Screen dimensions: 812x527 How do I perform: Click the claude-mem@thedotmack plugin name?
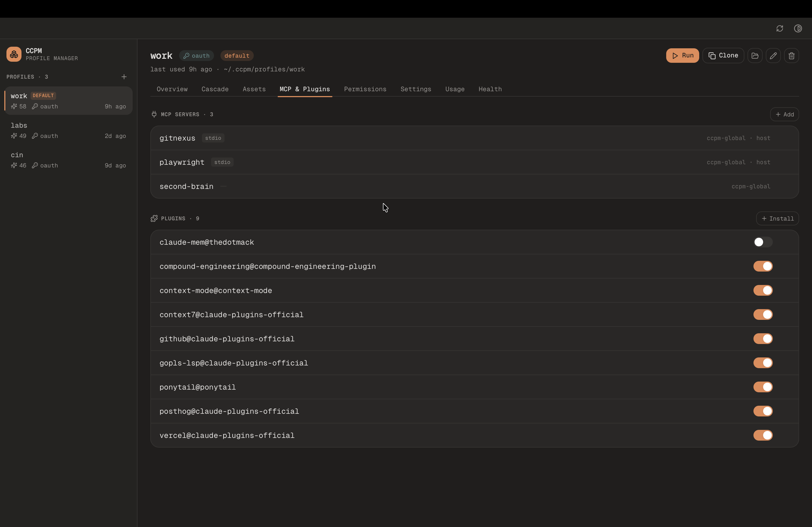coord(207,242)
